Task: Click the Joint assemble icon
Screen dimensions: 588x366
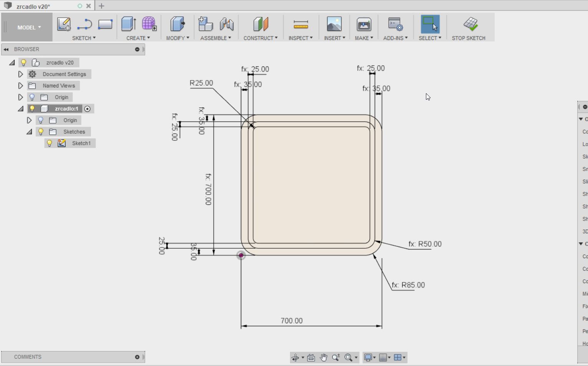Action: (227, 24)
